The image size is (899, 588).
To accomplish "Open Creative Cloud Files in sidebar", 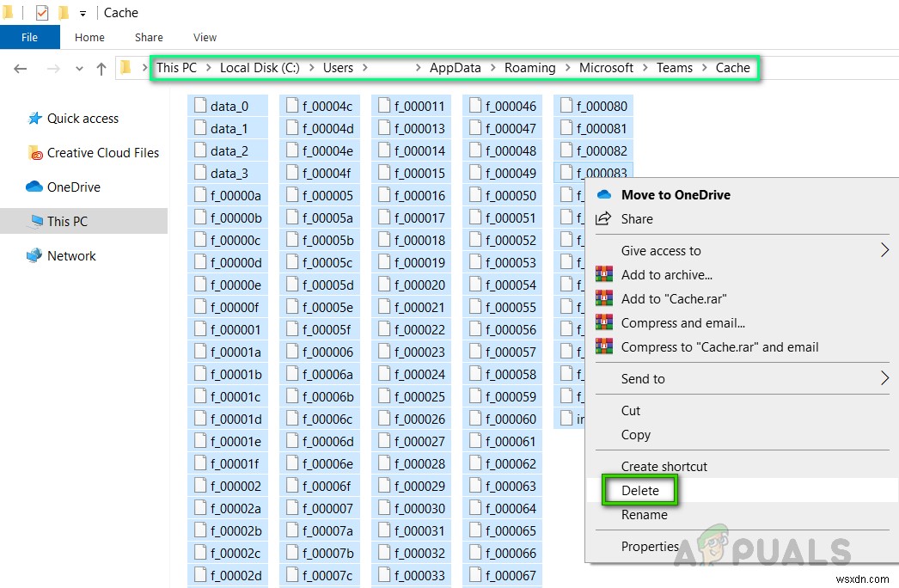I will [102, 153].
